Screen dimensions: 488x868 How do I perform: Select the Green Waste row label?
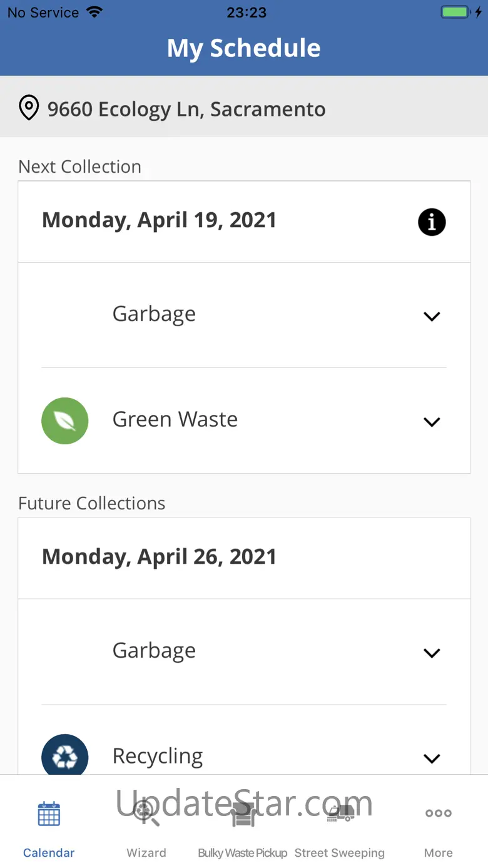coord(175,419)
